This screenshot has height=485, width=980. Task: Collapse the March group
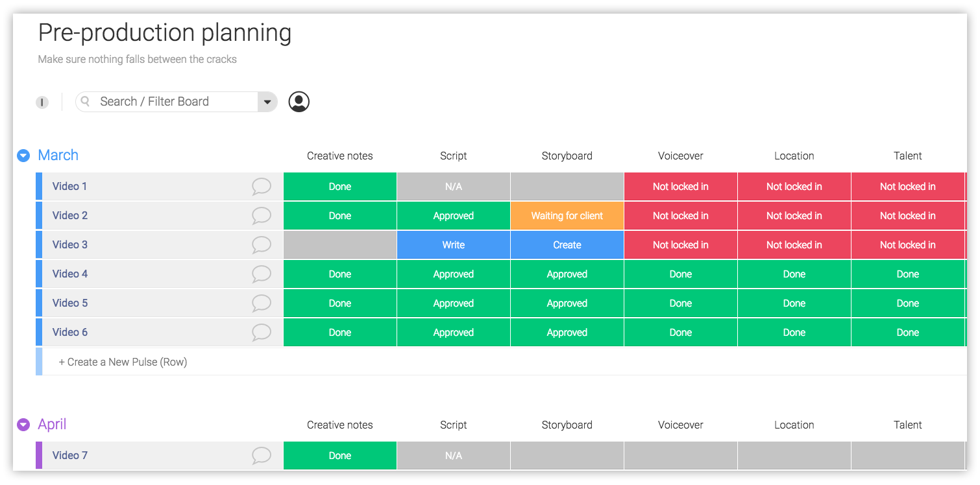23,156
